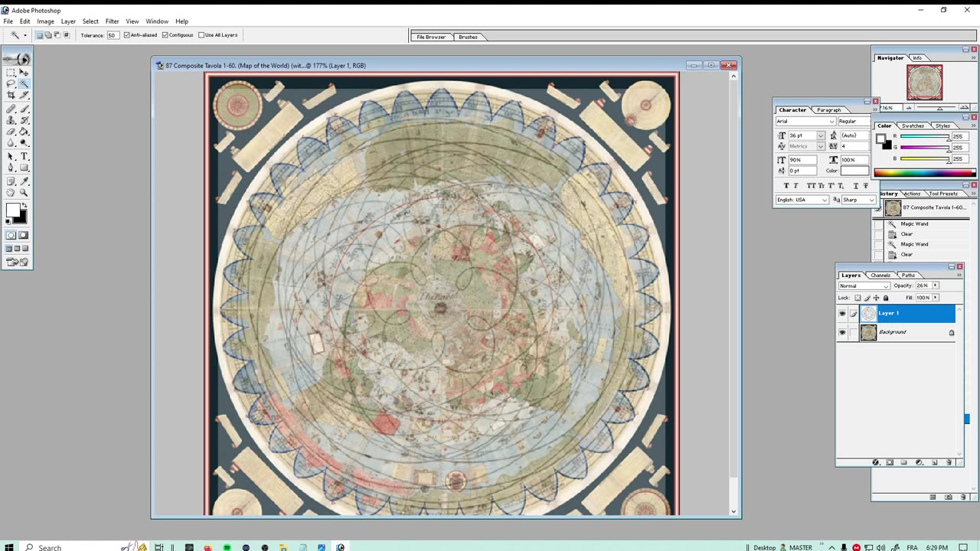Toggle the Anti-aliased checkbox
Viewport: 980px width, 551px height.
pos(127,35)
